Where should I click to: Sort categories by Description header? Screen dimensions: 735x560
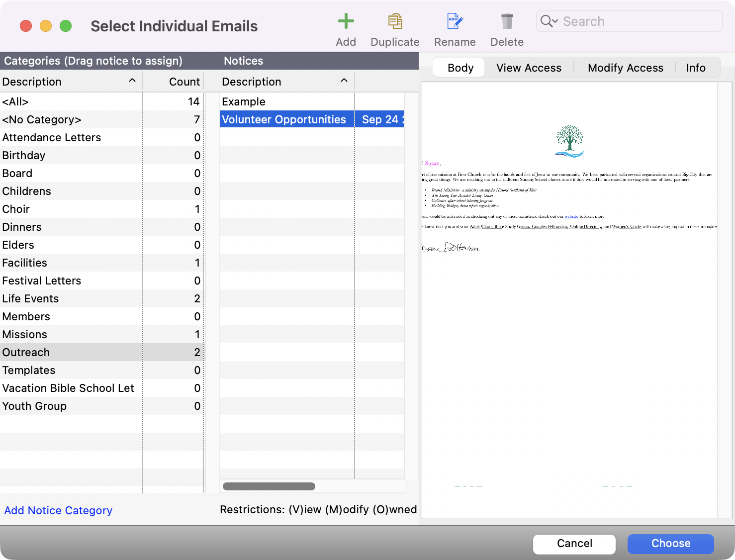[71, 82]
